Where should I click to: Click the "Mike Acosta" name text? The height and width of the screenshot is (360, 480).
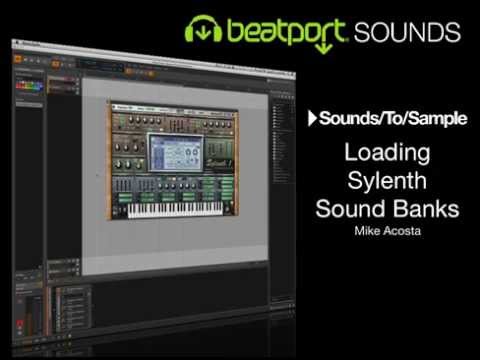(x=387, y=231)
